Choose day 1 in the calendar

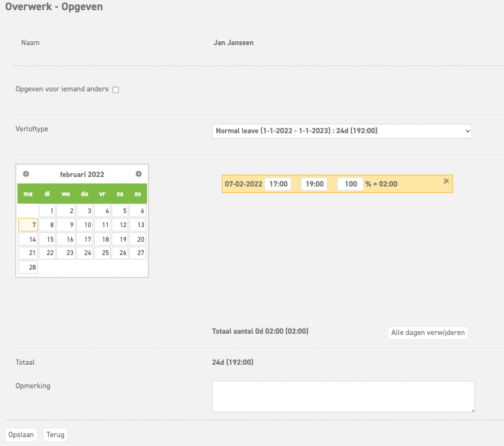tap(48, 211)
